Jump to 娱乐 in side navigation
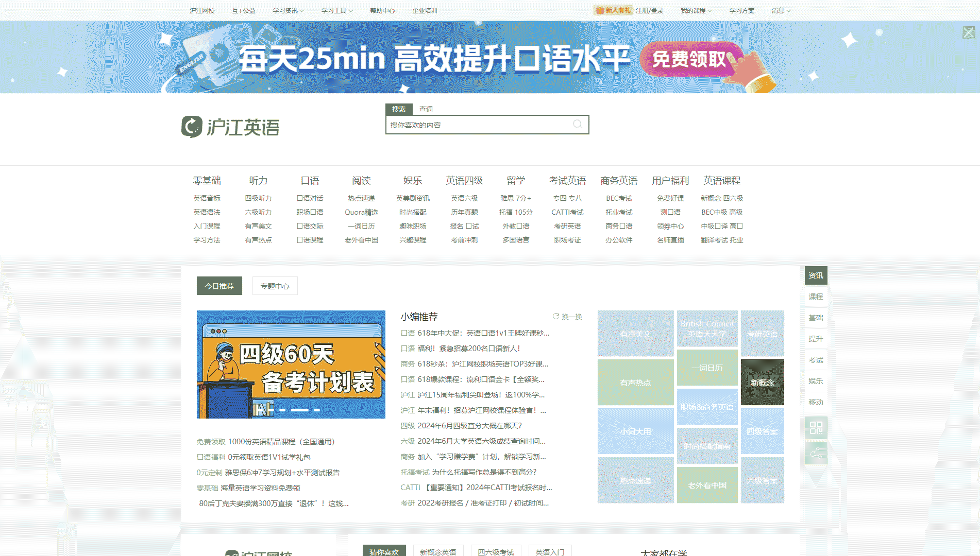Image resolution: width=980 pixels, height=556 pixels. click(x=816, y=381)
